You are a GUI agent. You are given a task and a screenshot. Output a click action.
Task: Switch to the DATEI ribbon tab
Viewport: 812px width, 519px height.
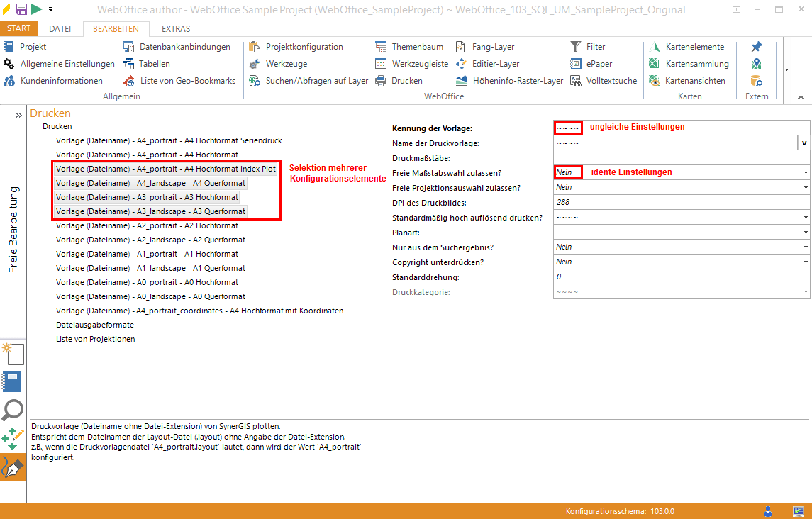[x=60, y=29]
